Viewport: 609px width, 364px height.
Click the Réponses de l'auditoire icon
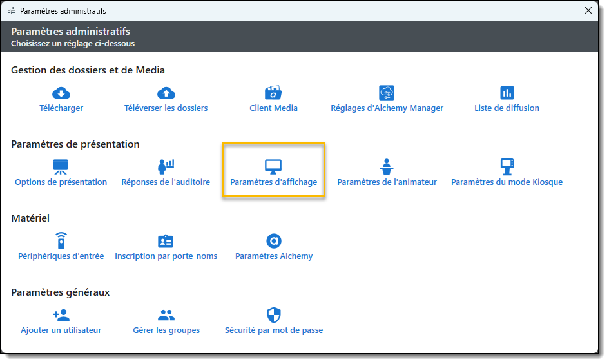[x=166, y=167]
